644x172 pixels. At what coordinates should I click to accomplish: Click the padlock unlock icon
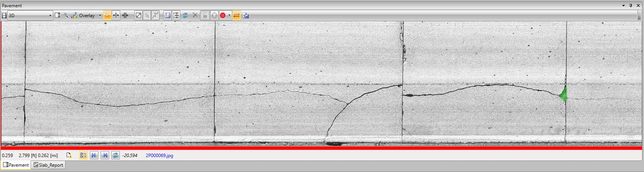(x=205, y=15)
